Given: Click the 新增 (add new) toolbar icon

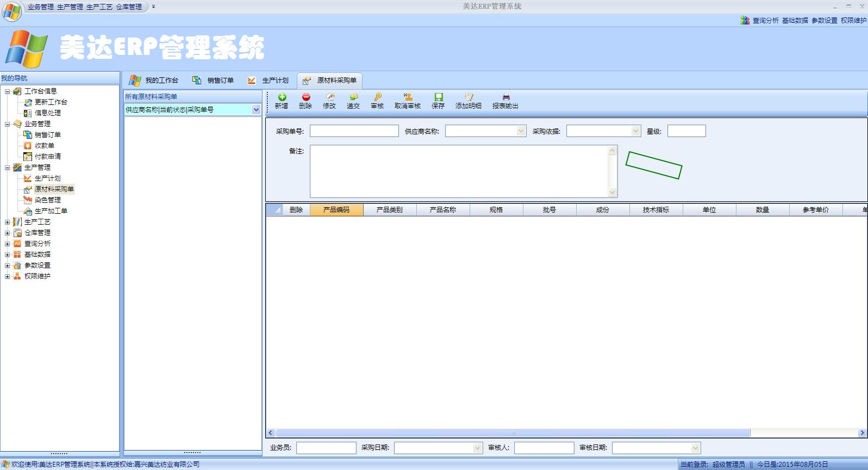Looking at the screenshot, I should pos(282,97).
